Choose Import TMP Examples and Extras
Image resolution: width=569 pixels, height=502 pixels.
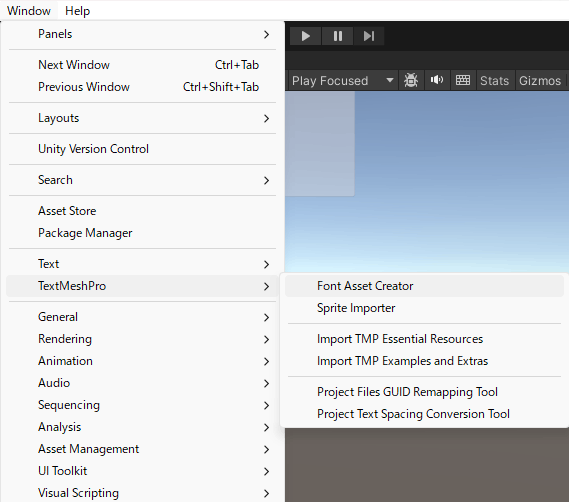coord(424,361)
